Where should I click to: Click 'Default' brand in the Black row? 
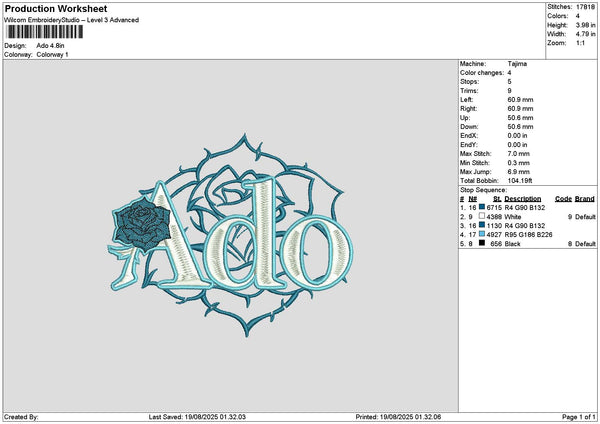point(585,244)
